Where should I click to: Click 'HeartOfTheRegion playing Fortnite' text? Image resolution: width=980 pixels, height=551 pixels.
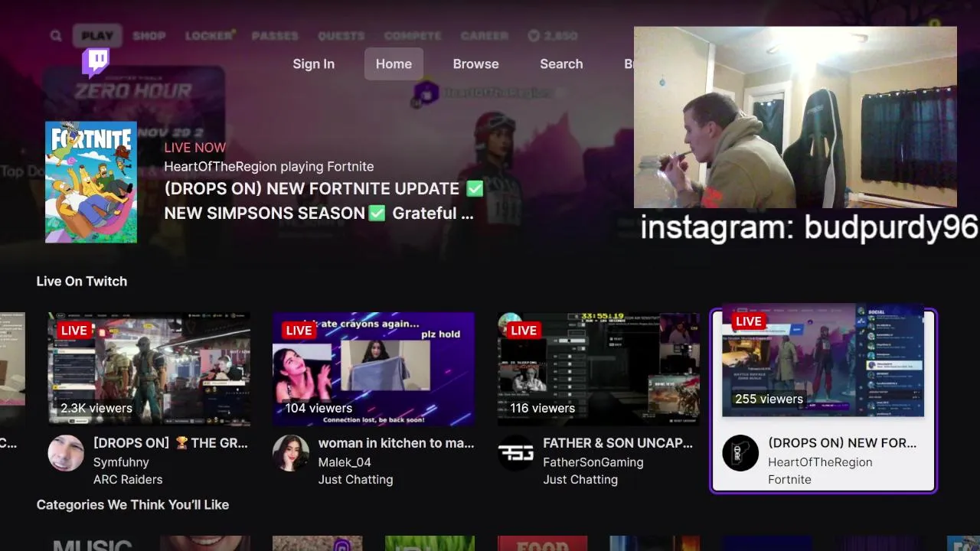pos(269,167)
